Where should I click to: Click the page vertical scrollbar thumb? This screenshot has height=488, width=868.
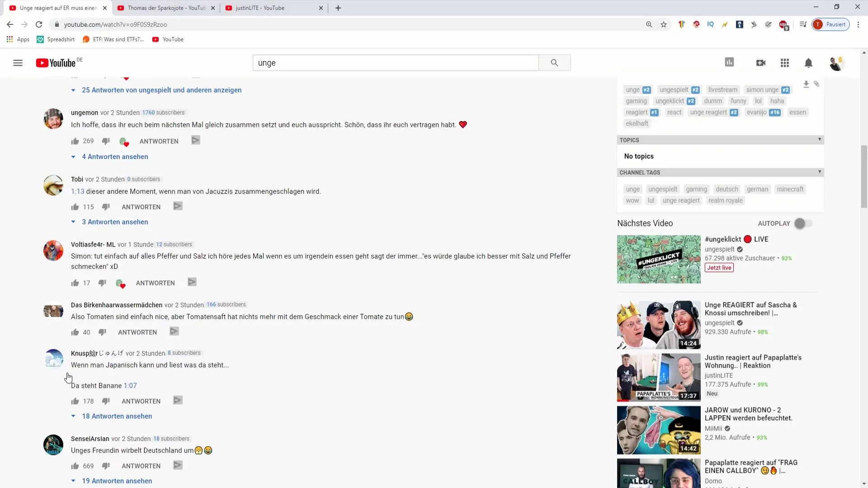point(864,176)
